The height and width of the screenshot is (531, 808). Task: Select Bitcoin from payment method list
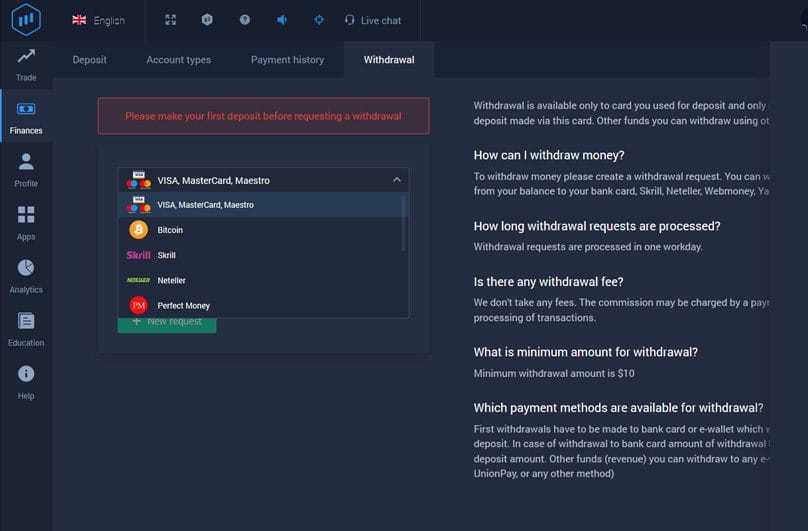tap(170, 230)
